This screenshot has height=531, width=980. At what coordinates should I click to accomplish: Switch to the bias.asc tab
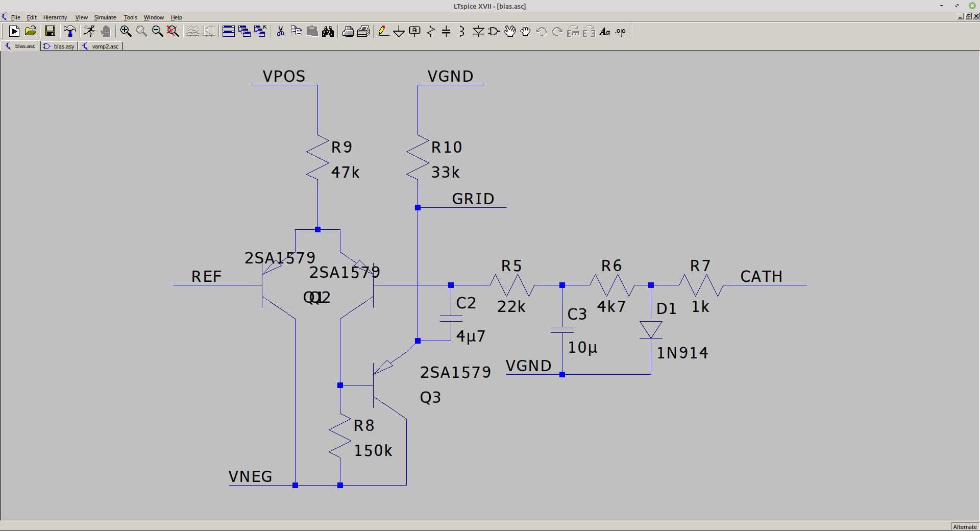click(x=20, y=46)
